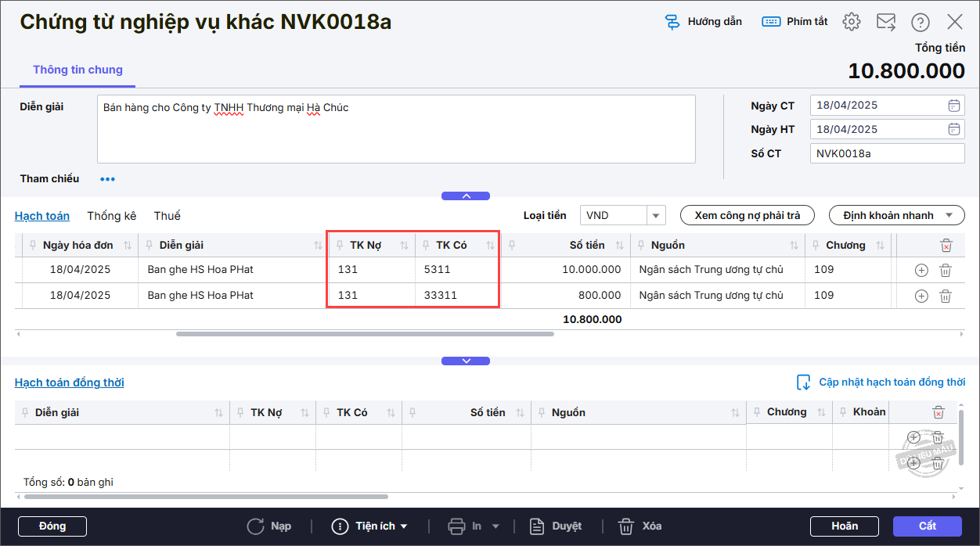The width and height of the screenshot is (980, 546).
Task: Click the Đóng button
Action: coord(52,526)
